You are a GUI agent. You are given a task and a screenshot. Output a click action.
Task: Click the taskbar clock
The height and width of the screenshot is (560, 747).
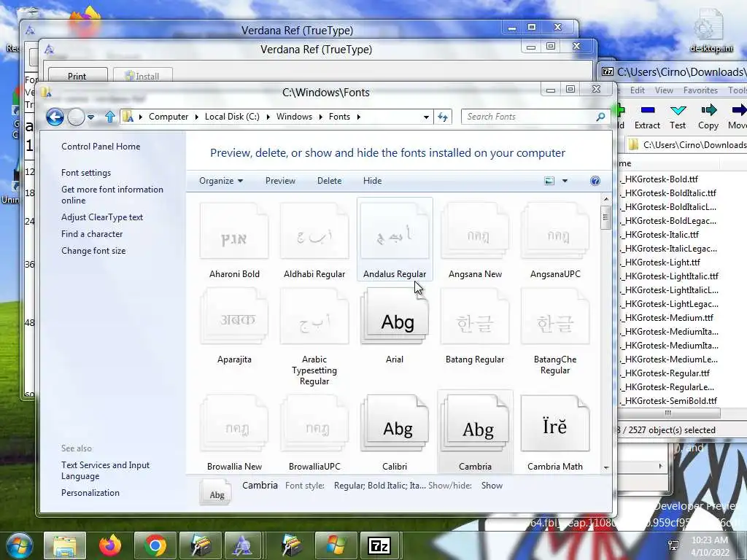(x=710, y=546)
